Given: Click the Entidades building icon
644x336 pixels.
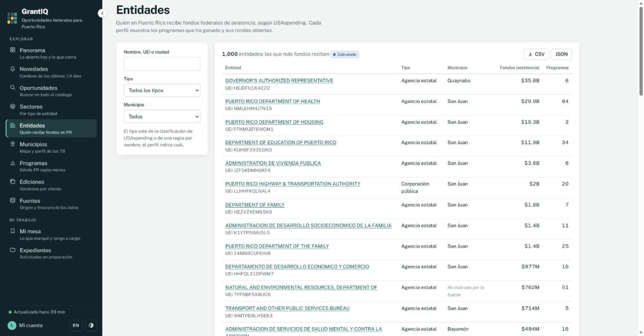Looking at the screenshot, I should click(13, 125).
